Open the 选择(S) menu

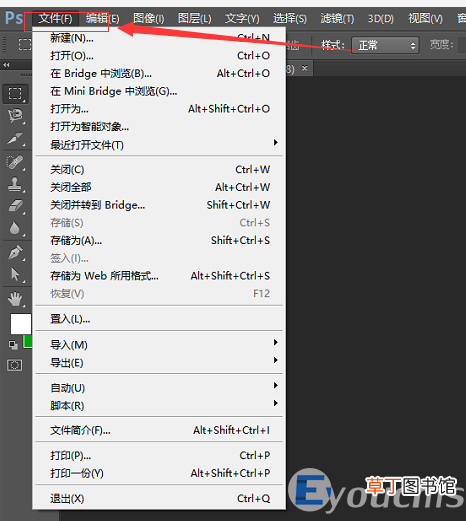290,18
